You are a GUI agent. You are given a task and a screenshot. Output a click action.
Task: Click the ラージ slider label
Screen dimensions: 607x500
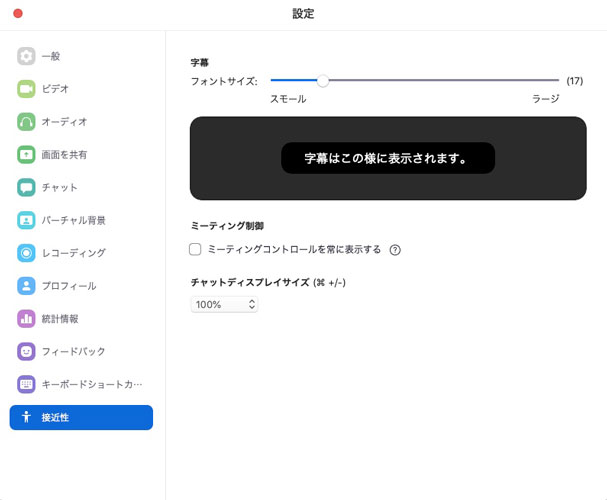click(x=546, y=99)
